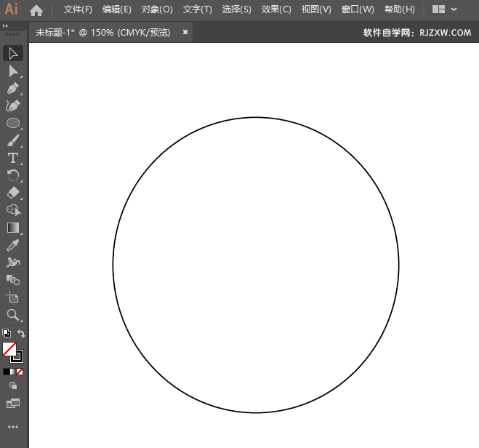The height and width of the screenshot is (448, 479).
Task: Select the Pen tool
Action: [13, 88]
